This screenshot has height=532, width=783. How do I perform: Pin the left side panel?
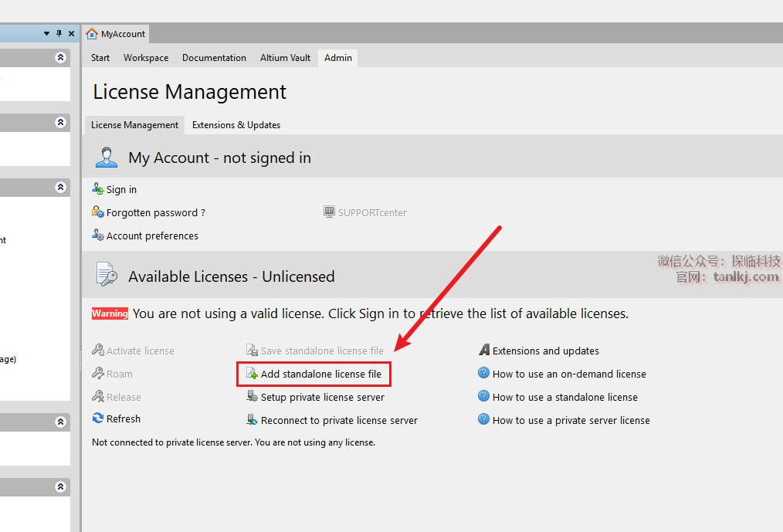(59, 33)
